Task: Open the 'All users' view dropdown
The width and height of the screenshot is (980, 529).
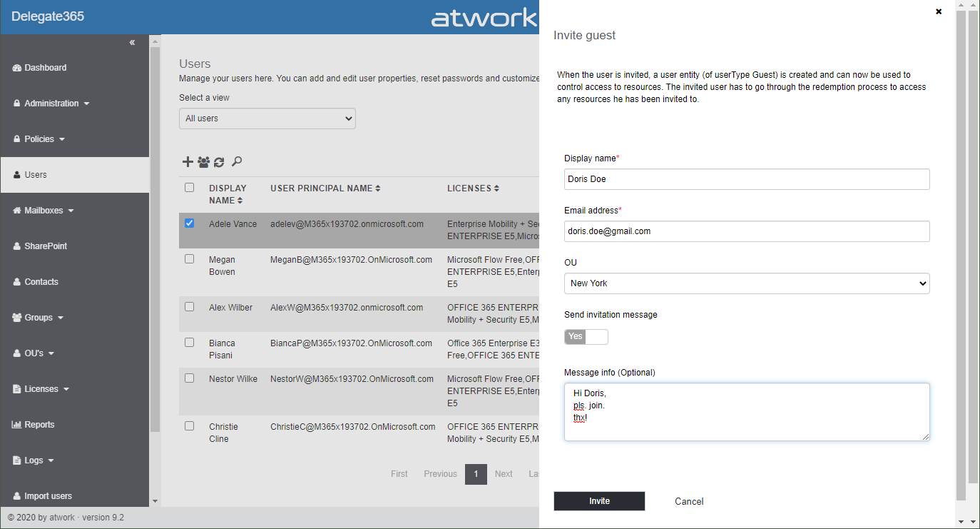Action: click(x=267, y=119)
